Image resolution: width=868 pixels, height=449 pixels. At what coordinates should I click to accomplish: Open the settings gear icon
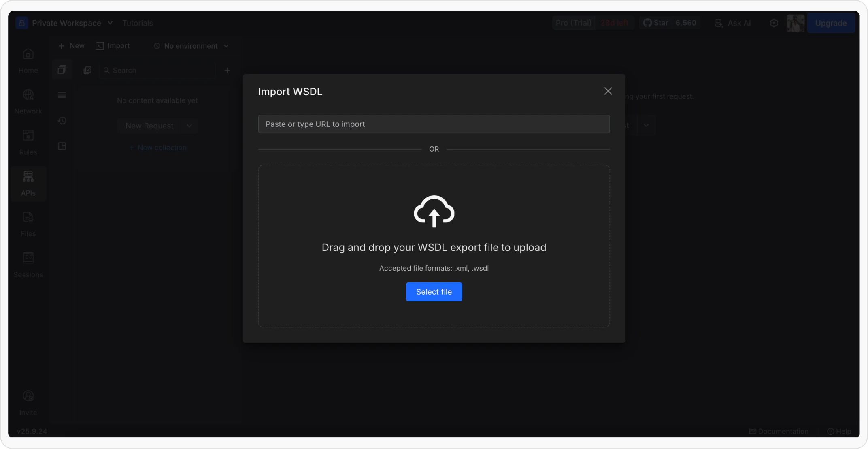(774, 23)
